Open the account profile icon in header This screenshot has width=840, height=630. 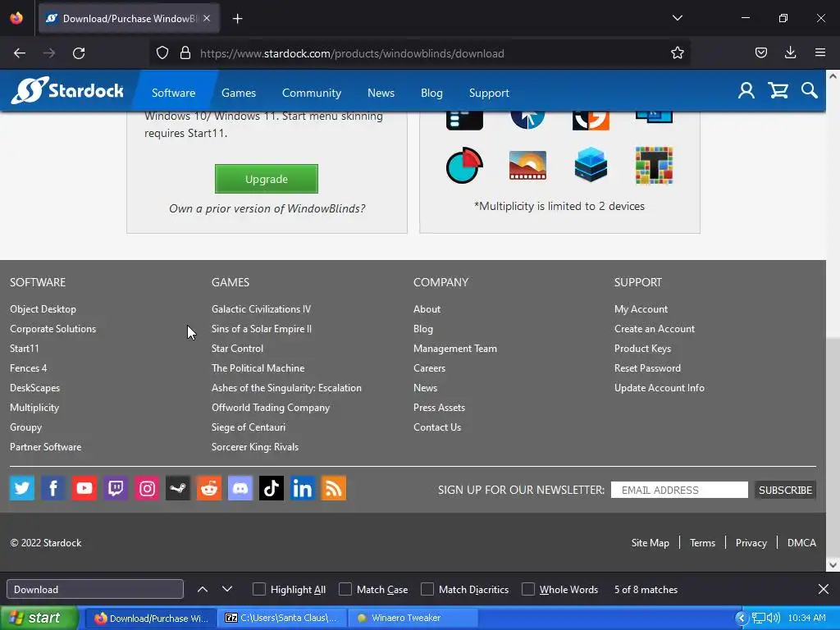[746, 90]
